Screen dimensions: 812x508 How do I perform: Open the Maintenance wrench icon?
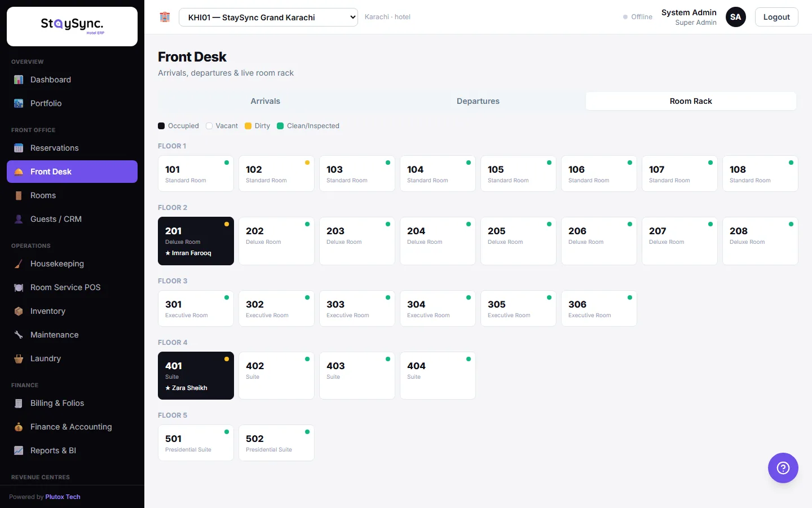point(19,335)
